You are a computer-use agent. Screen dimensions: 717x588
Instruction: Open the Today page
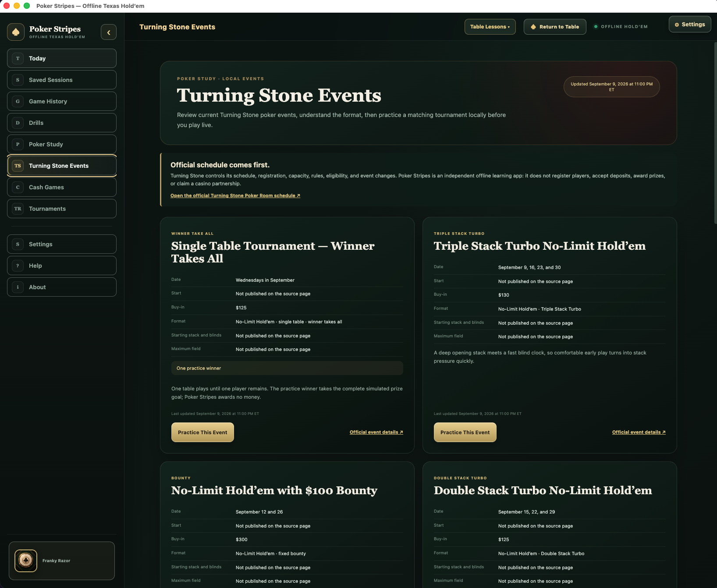coord(62,58)
